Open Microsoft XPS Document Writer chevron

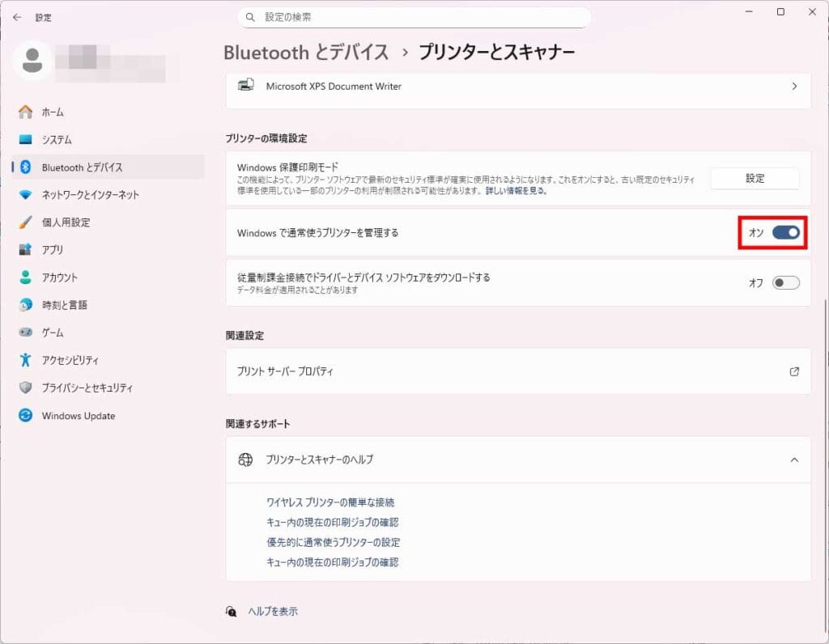[794, 86]
